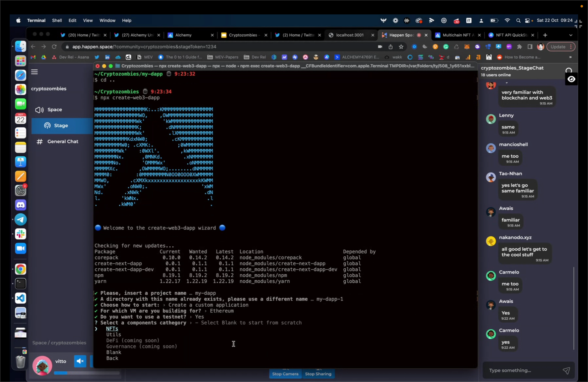Click the Stop Sharing button

[318, 374]
